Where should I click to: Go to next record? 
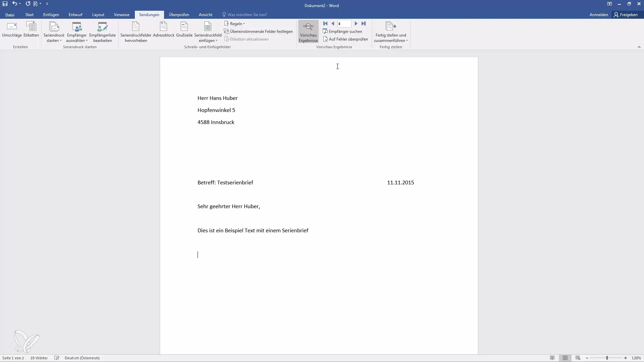356,23
